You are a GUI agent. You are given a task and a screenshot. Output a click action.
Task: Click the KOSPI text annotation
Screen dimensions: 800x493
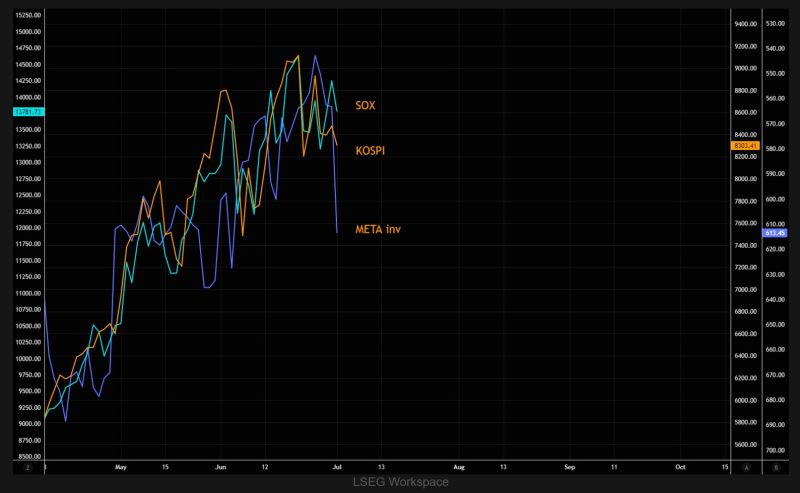click(x=370, y=151)
